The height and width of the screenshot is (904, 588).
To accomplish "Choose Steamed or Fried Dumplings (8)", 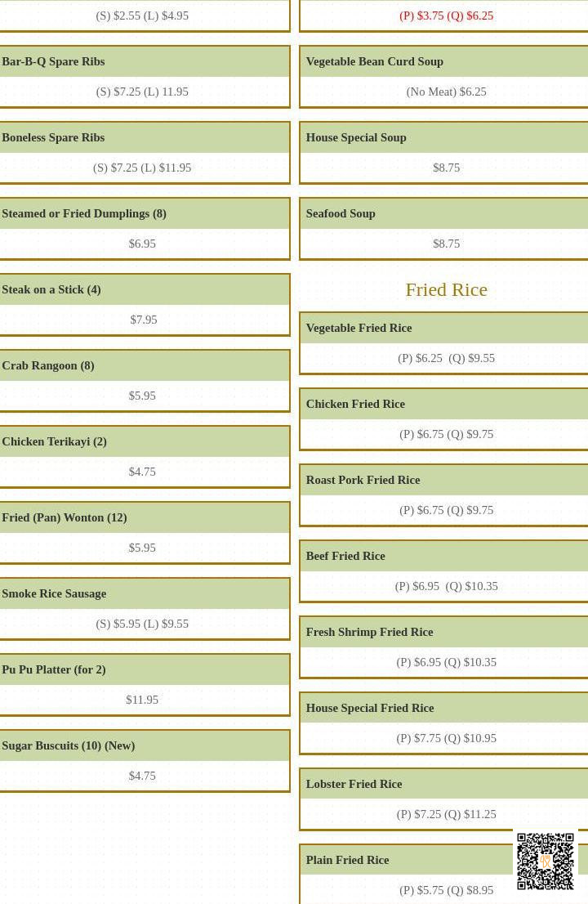I will 84,214.
